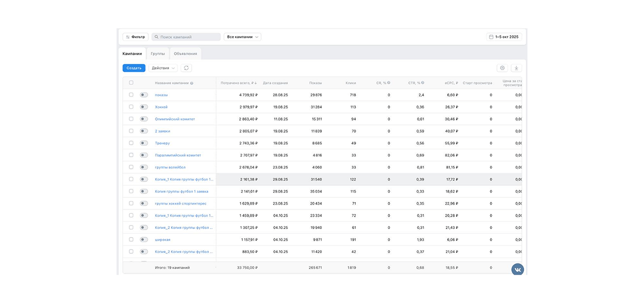Image resolution: width=644 pixels, height=303 pixels.
Task: Sort by Потрачено всего arrow icon
Action: tap(255, 83)
